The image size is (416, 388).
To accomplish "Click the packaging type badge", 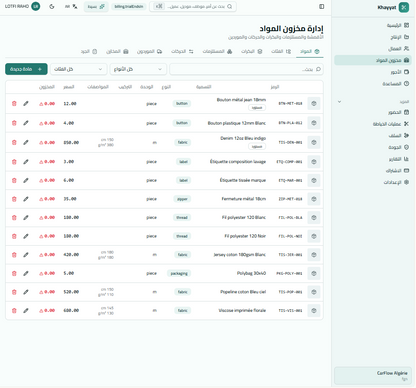I will click(179, 273).
